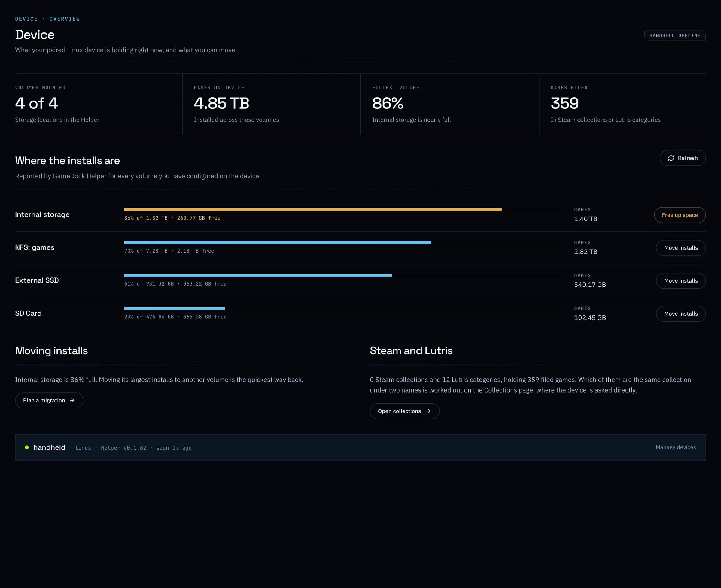Click '86% of 1.82 TB · 260.77 GB free' text

point(172,218)
